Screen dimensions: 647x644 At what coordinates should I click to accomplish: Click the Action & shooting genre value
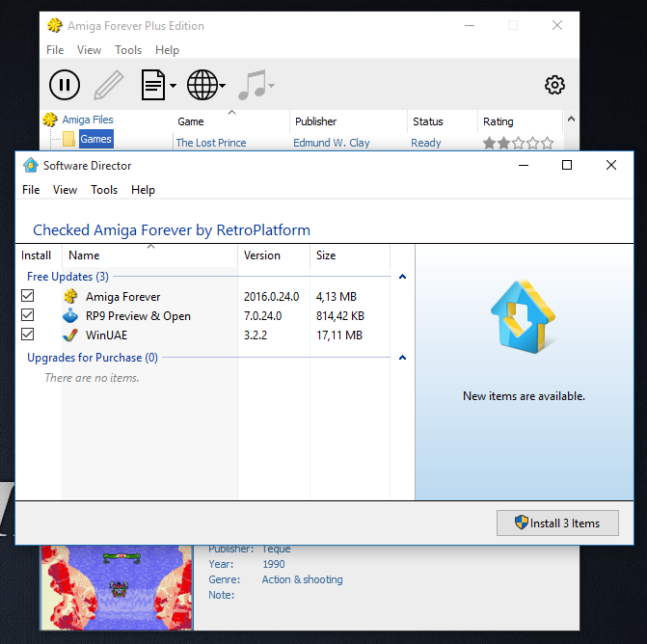[x=302, y=579]
